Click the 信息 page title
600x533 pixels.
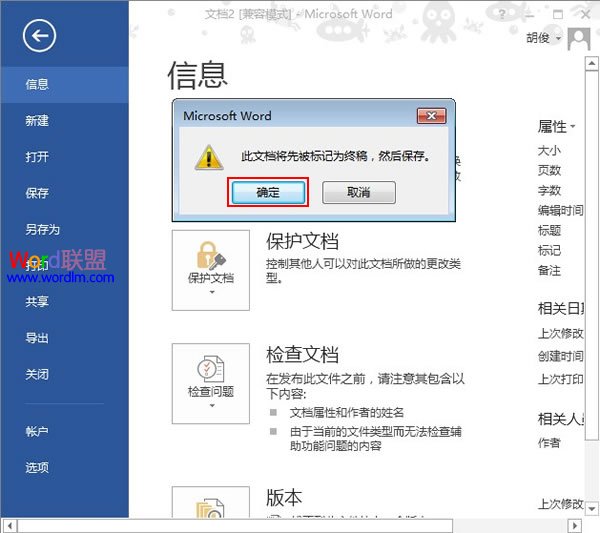coord(198,76)
